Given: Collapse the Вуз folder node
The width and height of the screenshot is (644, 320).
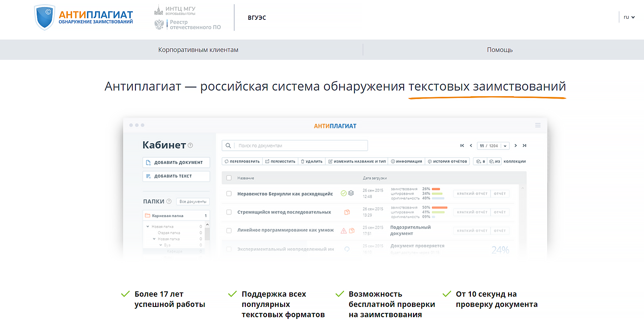Looking at the screenshot, I should point(160,245).
